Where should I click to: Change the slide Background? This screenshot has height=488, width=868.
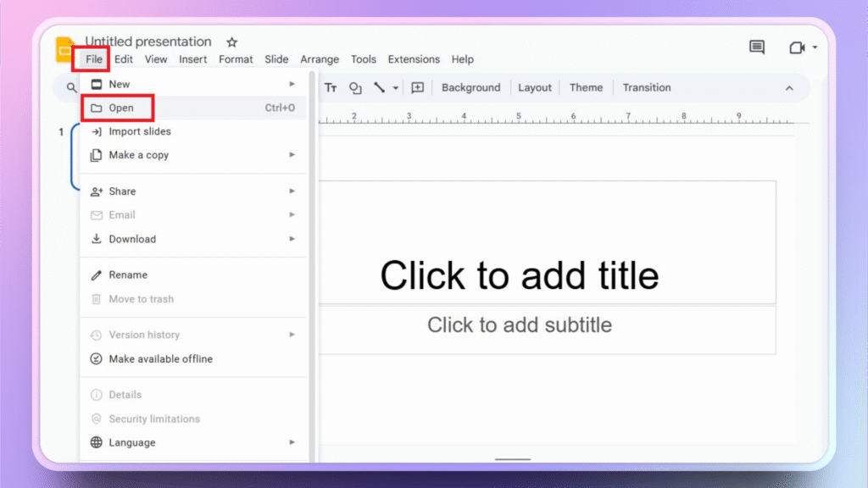(x=471, y=87)
